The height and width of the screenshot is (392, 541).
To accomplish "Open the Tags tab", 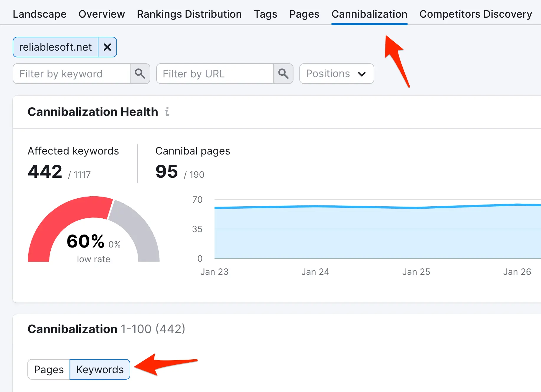I will point(265,14).
